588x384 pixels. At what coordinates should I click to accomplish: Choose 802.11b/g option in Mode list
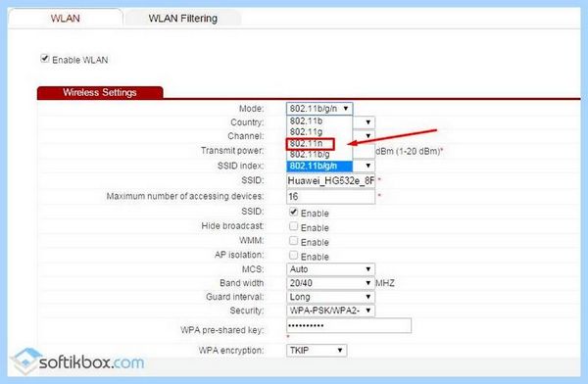click(319, 154)
